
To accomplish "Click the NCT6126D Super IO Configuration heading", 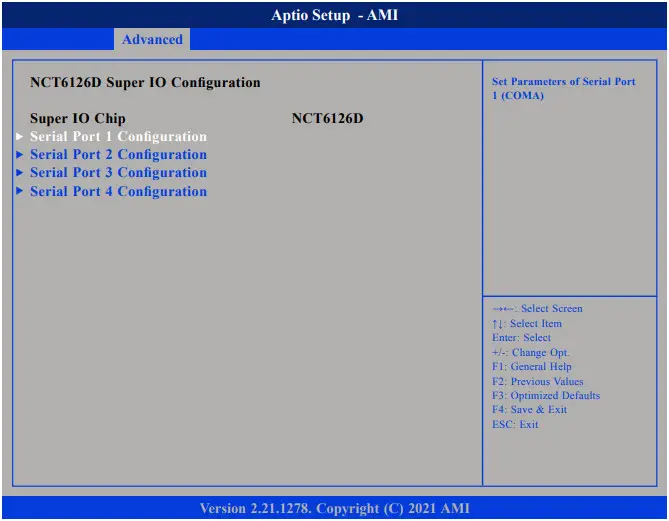I will 145,82.
